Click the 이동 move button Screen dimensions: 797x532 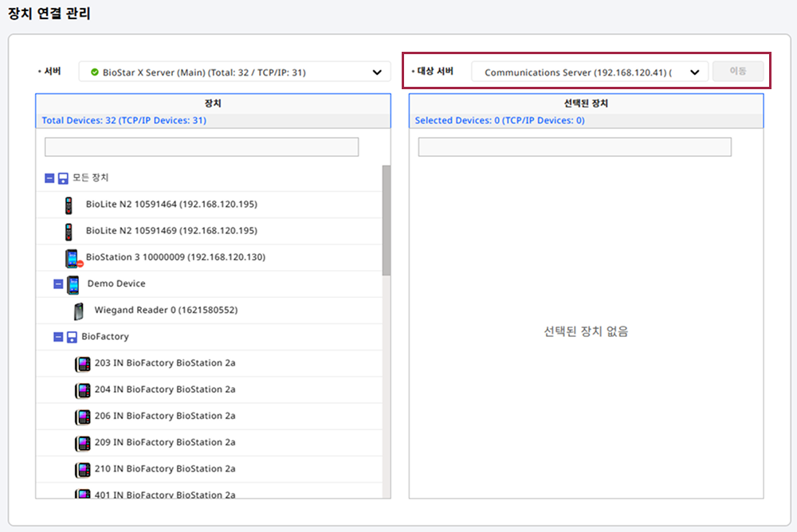[x=738, y=72]
